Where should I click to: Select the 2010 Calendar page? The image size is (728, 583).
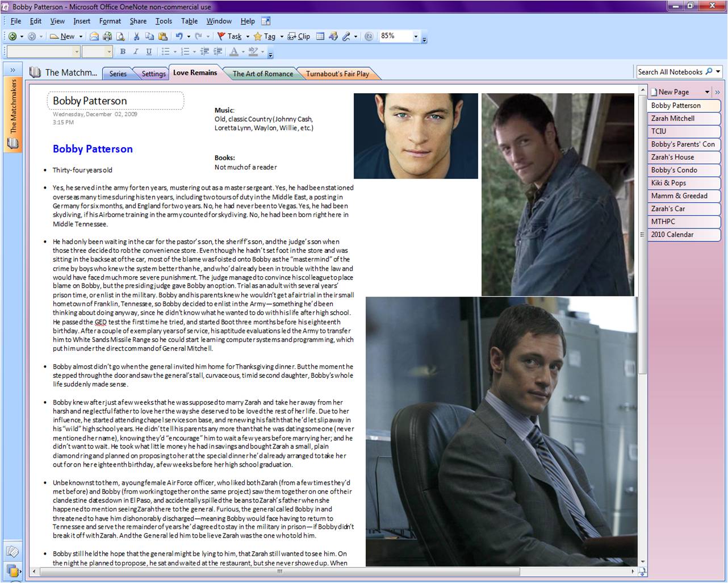672,234
